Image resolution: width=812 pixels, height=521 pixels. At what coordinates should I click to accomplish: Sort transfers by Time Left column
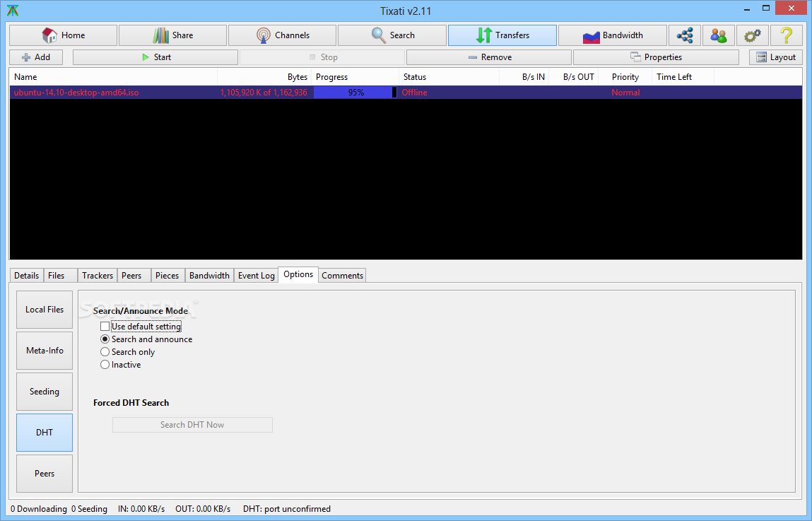(x=683, y=76)
